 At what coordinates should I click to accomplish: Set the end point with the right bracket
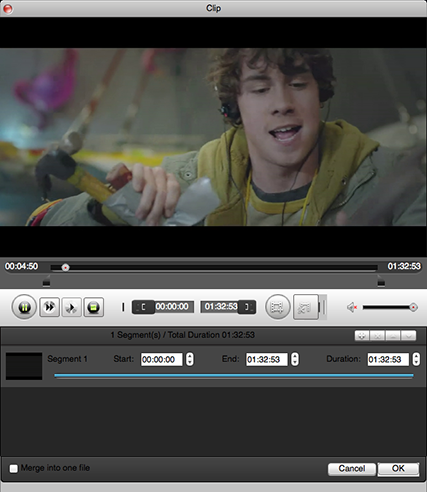(247, 307)
